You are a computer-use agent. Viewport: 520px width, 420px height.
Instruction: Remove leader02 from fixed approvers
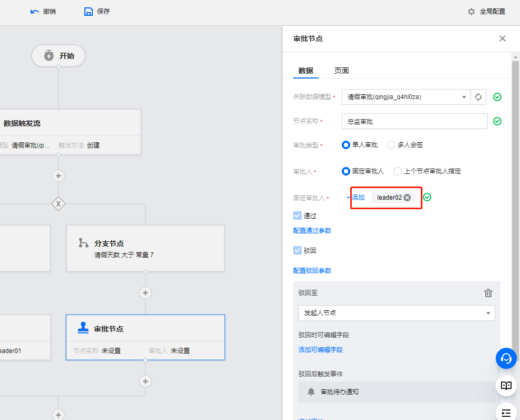point(407,198)
